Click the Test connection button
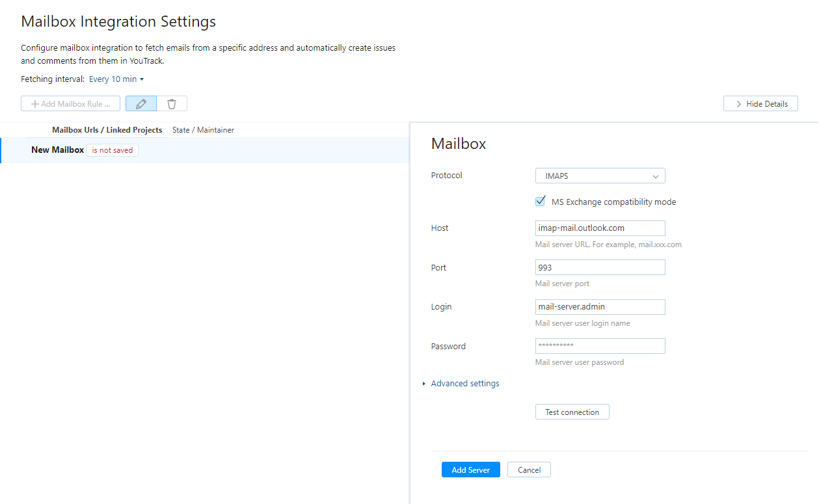 pyautogui.click(x=572, y=411)
